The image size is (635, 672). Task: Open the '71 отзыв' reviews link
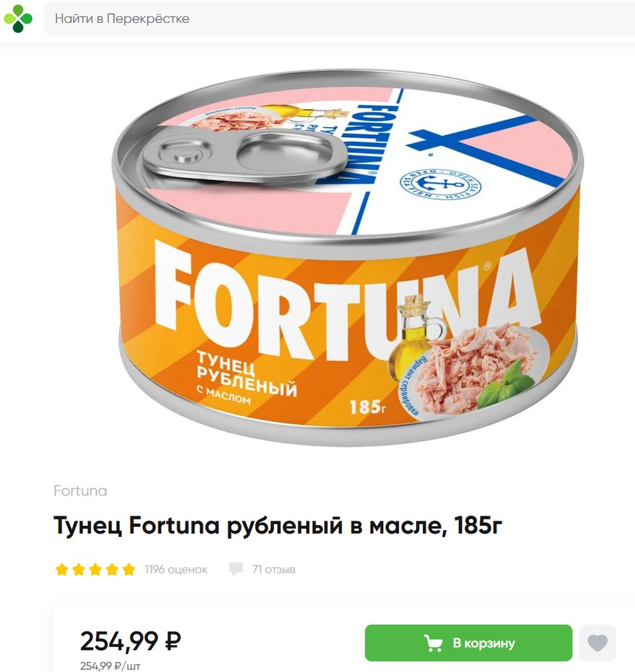point(274,570)
